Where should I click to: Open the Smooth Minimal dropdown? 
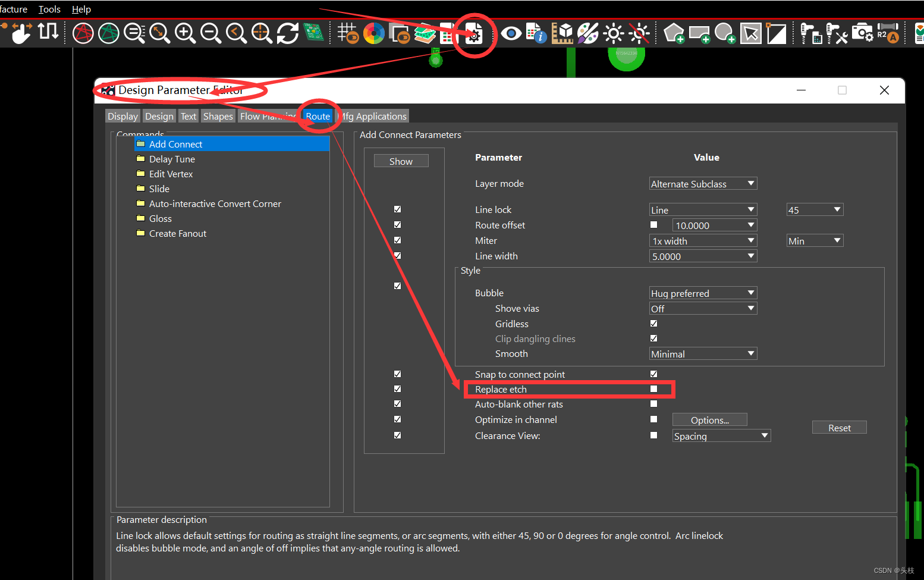click(x=702, y=354)
